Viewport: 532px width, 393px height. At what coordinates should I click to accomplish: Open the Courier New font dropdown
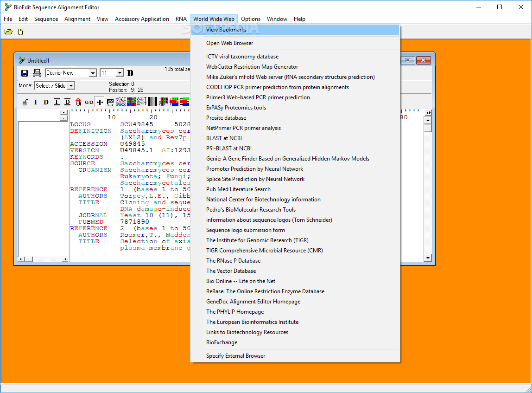[93, 73]
